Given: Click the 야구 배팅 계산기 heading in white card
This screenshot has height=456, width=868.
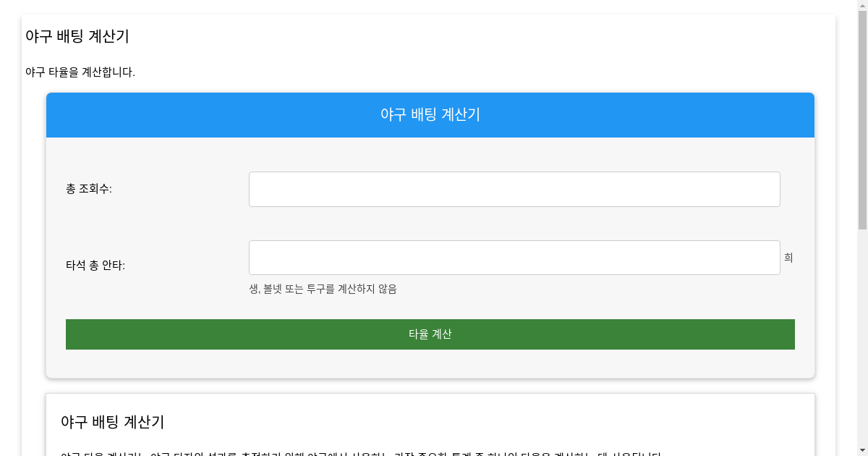Looking at the screenshot, I should (112, 421).
